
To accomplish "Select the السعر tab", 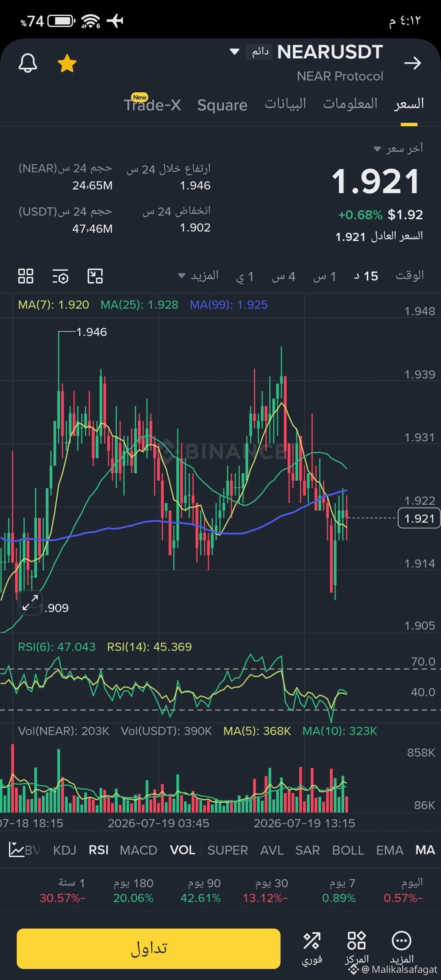I will 409,104.
